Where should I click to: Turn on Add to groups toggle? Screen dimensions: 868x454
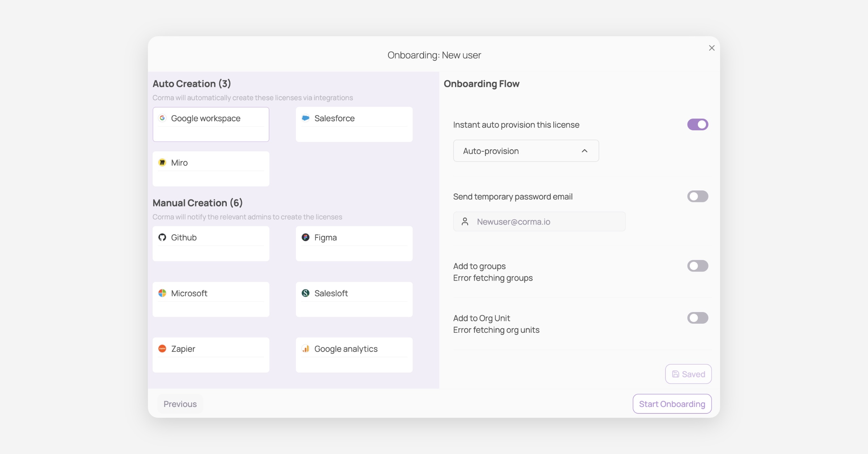pos(697,266)
